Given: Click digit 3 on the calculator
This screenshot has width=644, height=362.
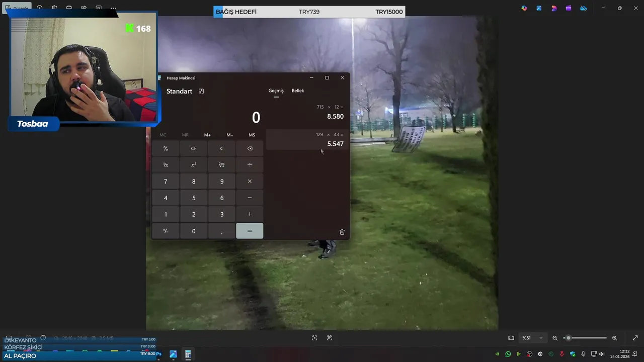Looking at the screenshot, I should click(221, 214).
